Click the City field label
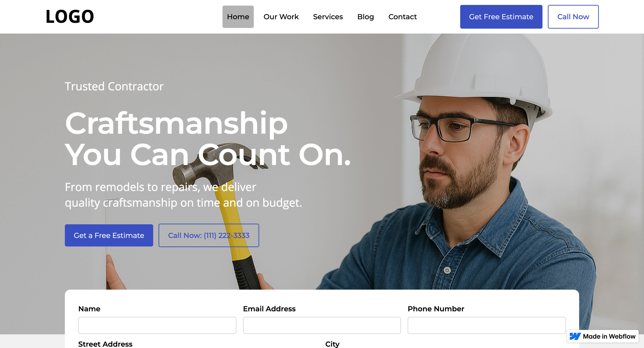The height and width of the screenshot is (348, 644). click(x=332, y=344)
